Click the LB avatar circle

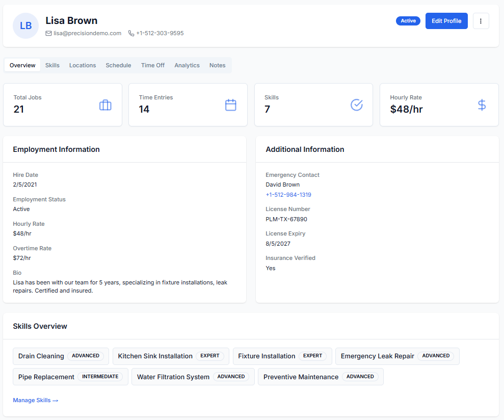click(25, 25)
